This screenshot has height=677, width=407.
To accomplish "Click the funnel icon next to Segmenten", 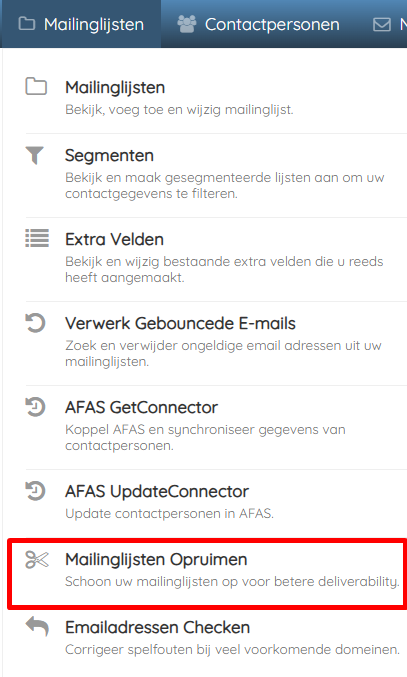I will (x=35, y=155).
